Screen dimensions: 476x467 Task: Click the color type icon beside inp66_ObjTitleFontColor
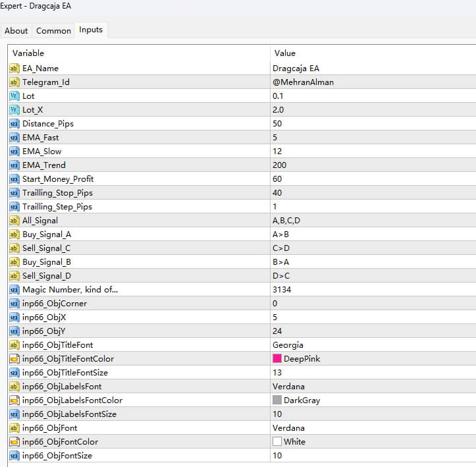[14, 359]
